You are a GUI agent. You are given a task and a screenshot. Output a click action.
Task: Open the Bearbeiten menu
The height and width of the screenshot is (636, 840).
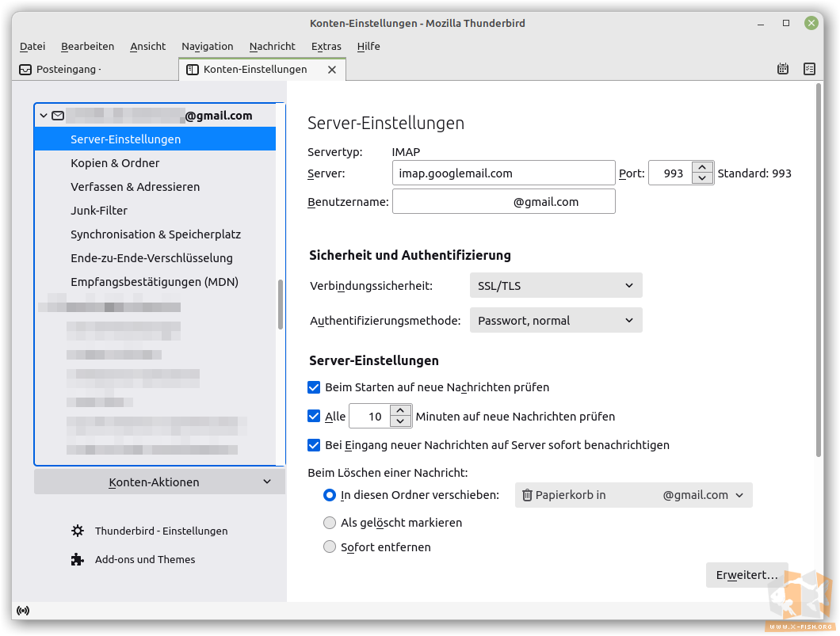pos(88,47)
